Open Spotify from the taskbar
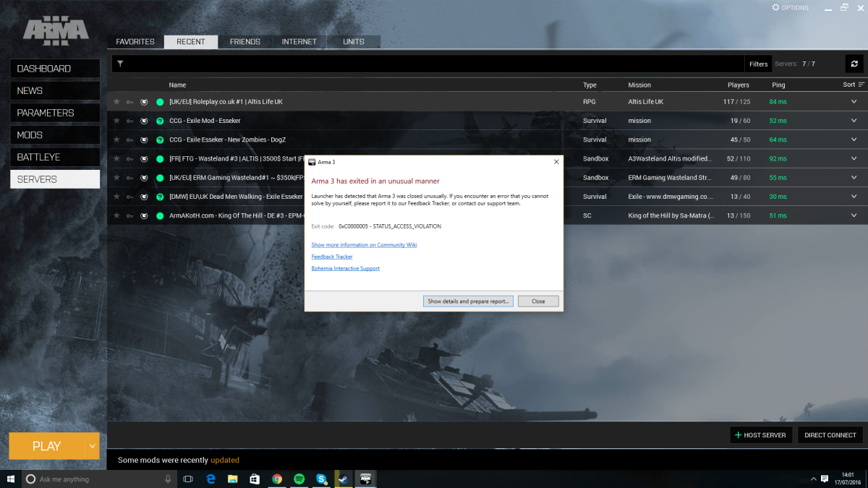The width and height of the screenshot is (868, 488). [299, 479]
